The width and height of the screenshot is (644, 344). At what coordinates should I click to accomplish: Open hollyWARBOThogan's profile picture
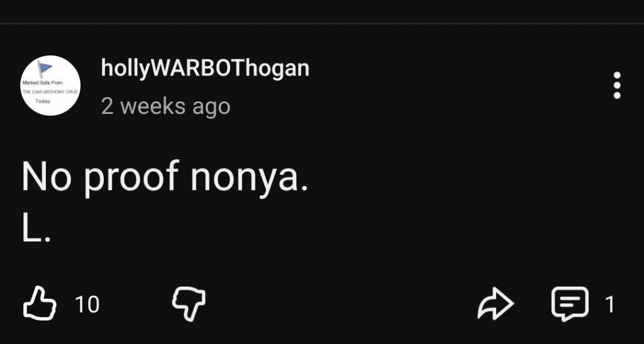[50, 86]
